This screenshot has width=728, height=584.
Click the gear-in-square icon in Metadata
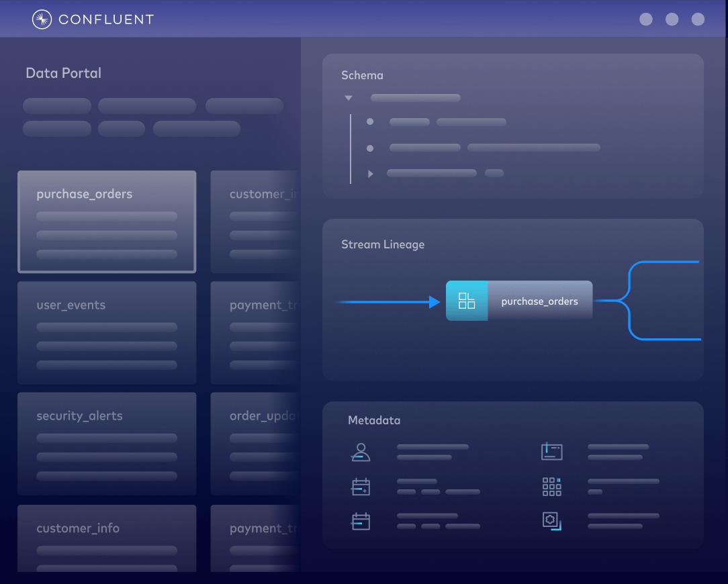tap(551, 520)
